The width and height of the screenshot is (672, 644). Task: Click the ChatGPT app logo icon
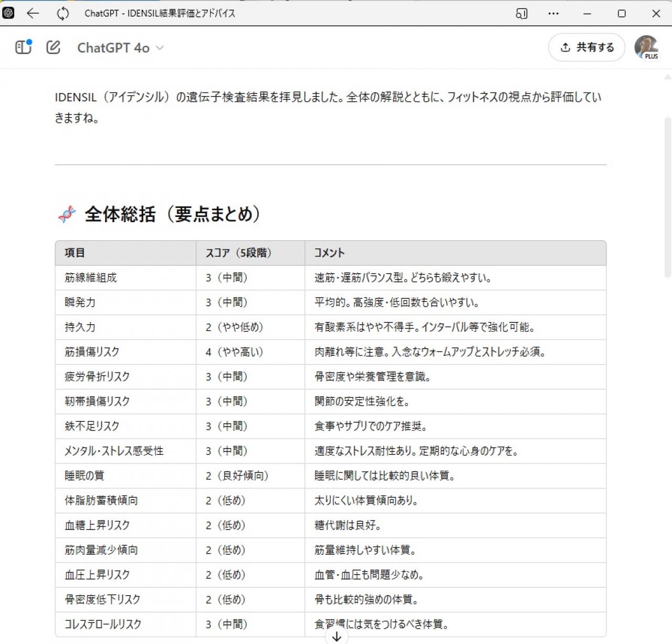click(x=8, y=13)
